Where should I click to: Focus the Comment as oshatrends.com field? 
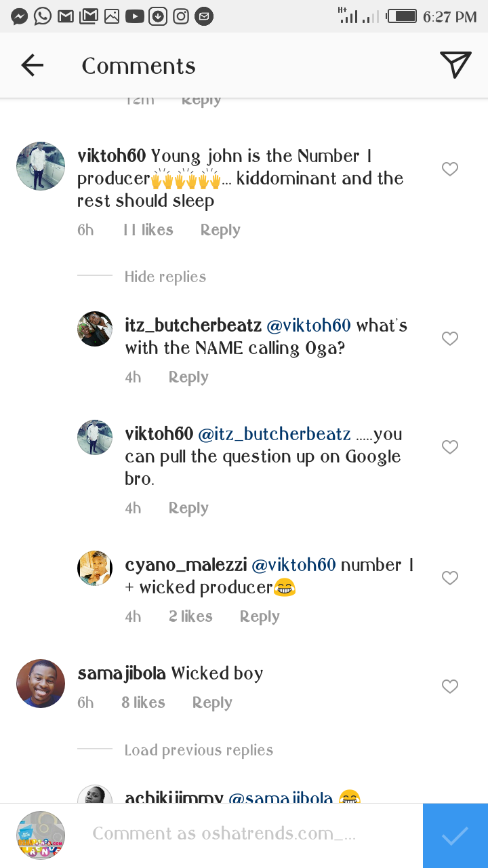point(224,833)
